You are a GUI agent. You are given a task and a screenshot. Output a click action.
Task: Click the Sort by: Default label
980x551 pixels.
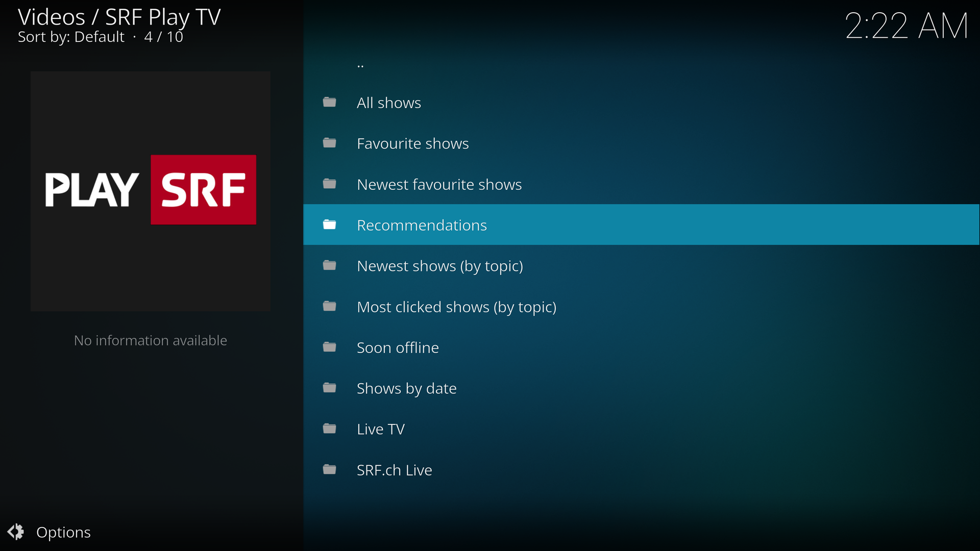pyautogui.click(x=71, y=37)
